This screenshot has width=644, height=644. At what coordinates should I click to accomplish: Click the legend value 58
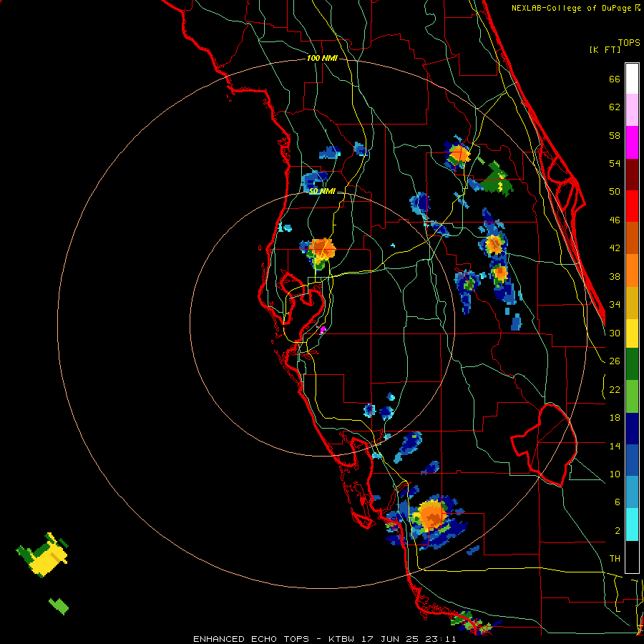coord(615,135)
